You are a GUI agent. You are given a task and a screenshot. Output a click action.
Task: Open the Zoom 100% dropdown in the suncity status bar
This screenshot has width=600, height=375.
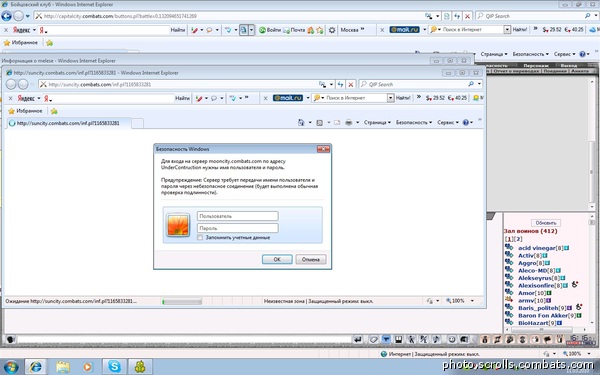472,301
